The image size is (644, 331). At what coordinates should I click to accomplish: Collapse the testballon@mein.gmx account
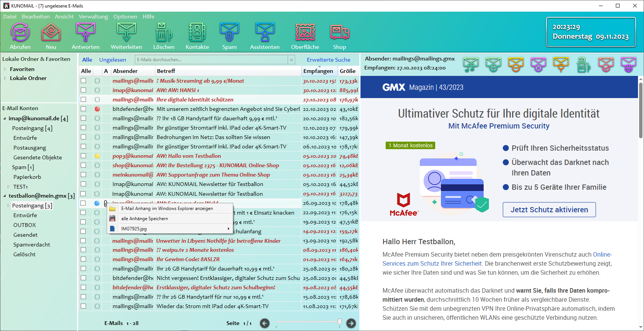tap(5, 196)
